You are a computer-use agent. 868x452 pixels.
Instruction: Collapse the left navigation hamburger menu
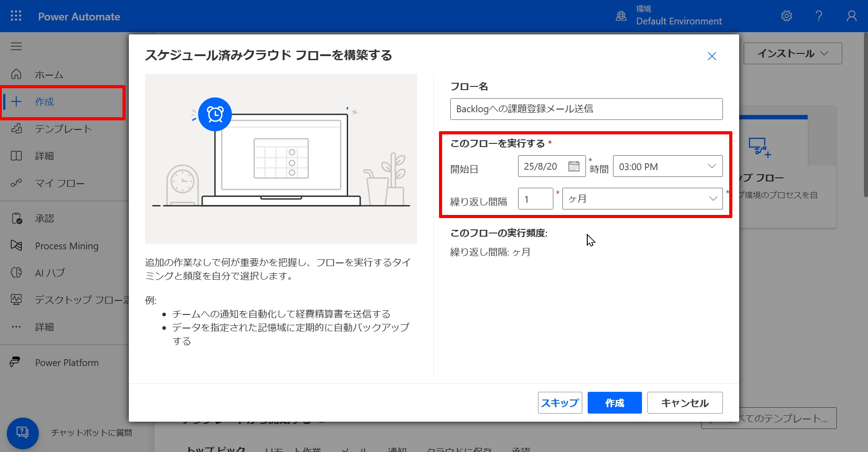(16, 46)
